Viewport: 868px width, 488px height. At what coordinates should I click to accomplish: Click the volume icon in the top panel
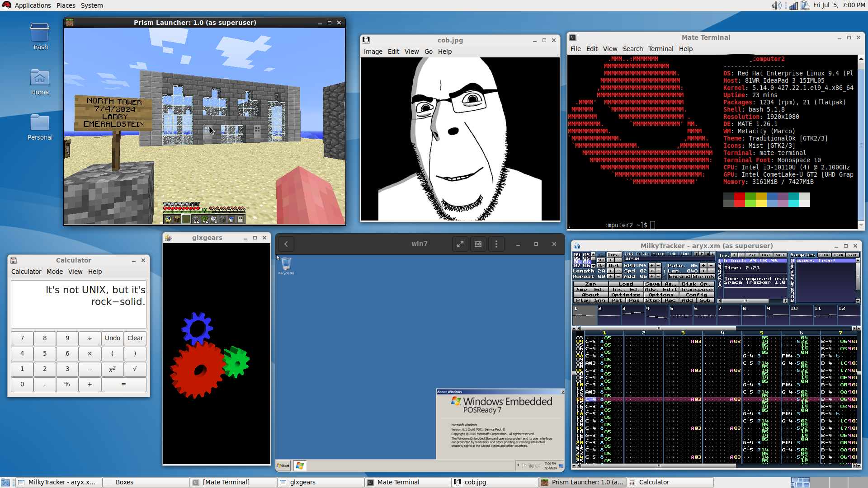point(776,5)
